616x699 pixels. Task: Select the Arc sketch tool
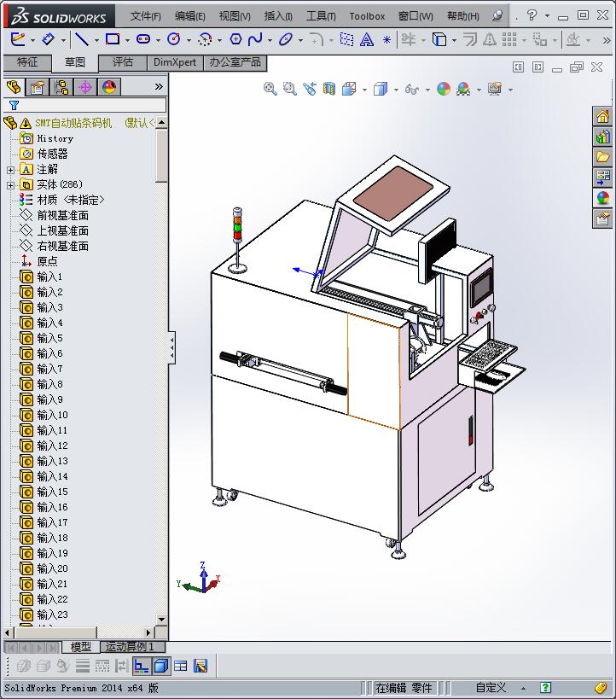coord(205,39)
